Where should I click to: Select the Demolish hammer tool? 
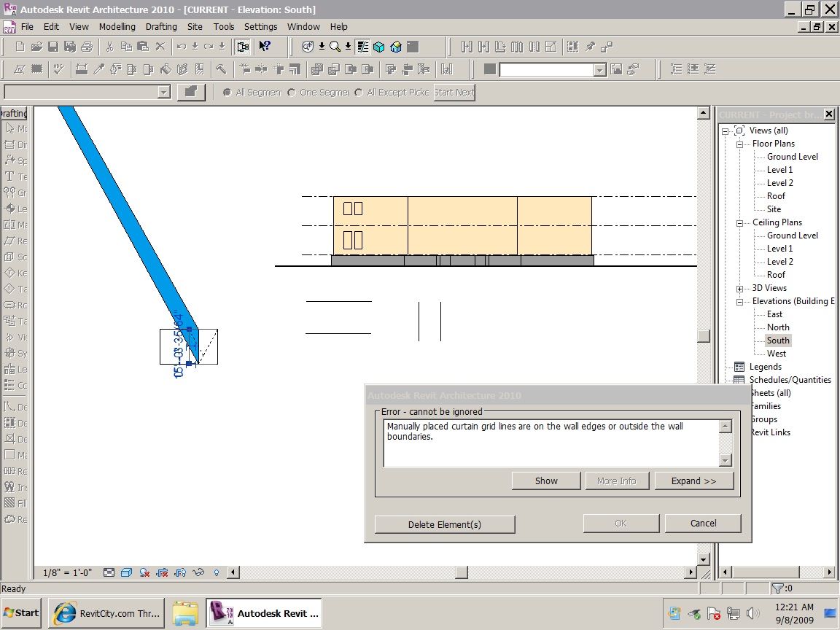click(x=219, y=69)
